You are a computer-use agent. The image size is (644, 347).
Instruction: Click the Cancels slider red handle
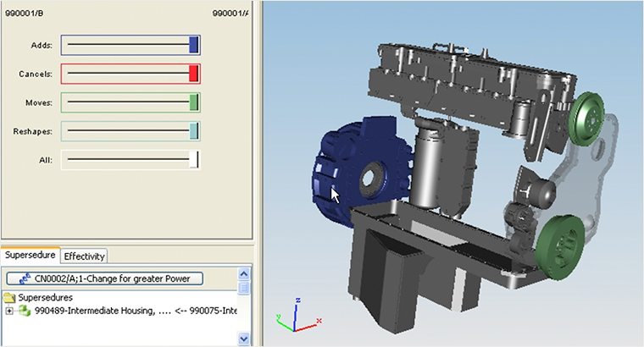tap(193, 74)
